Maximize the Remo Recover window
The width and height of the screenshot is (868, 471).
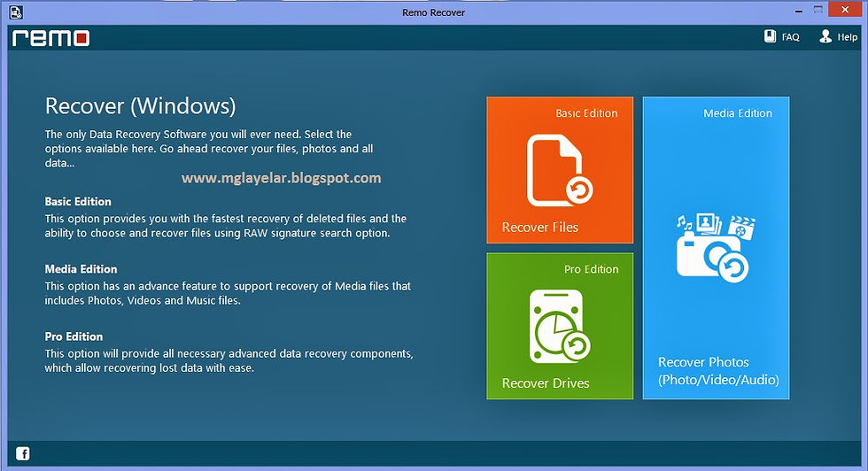(818, 10)
